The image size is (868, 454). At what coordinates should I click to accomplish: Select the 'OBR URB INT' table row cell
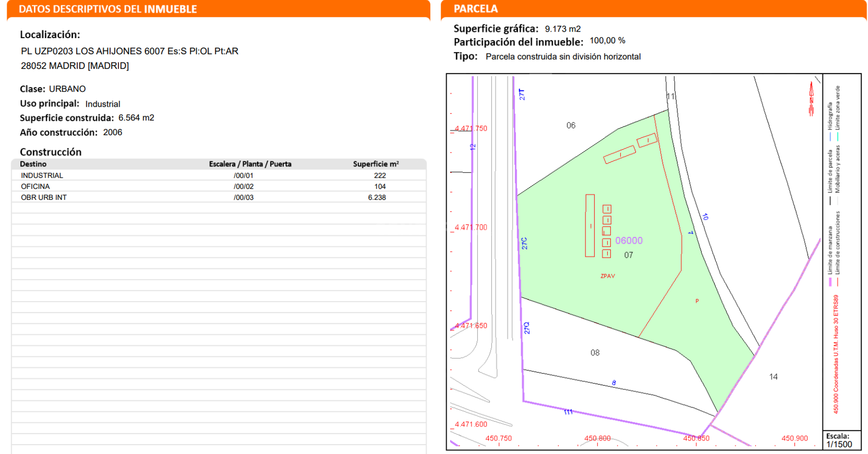tap(44, 198)
